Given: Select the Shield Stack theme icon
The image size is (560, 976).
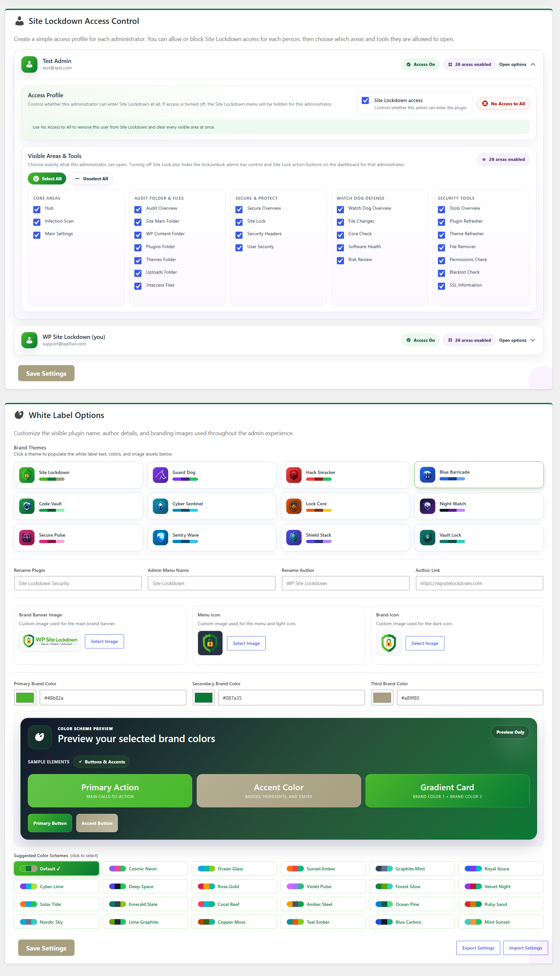Looking at the screenshot, I should pos(294,538).
